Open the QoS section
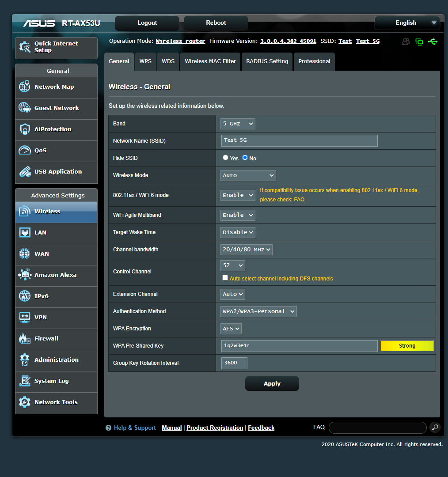The width and height of the screenshot is (448, 477). pos(40,150)
